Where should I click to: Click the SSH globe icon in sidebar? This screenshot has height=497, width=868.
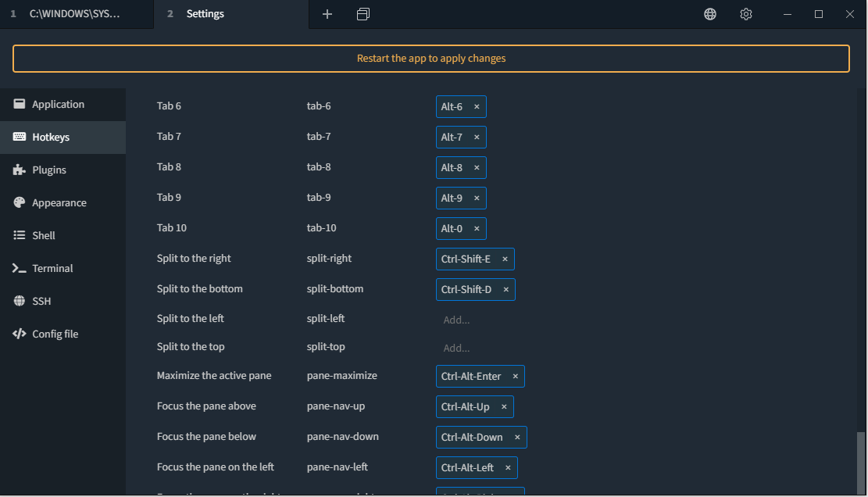point(20,301)
